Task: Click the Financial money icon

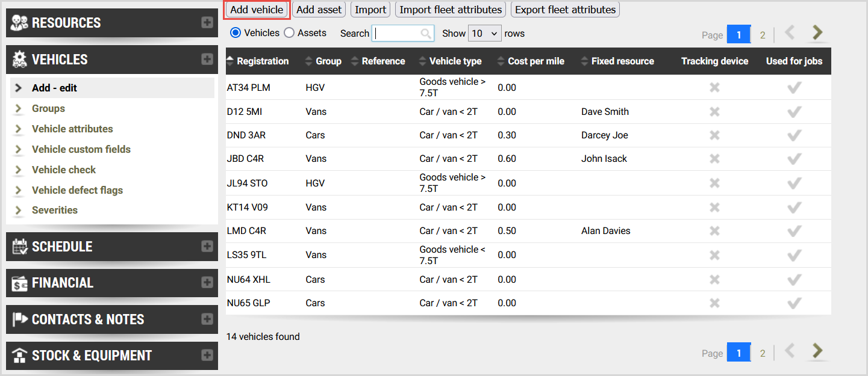Action: click(x=20, y=283)
